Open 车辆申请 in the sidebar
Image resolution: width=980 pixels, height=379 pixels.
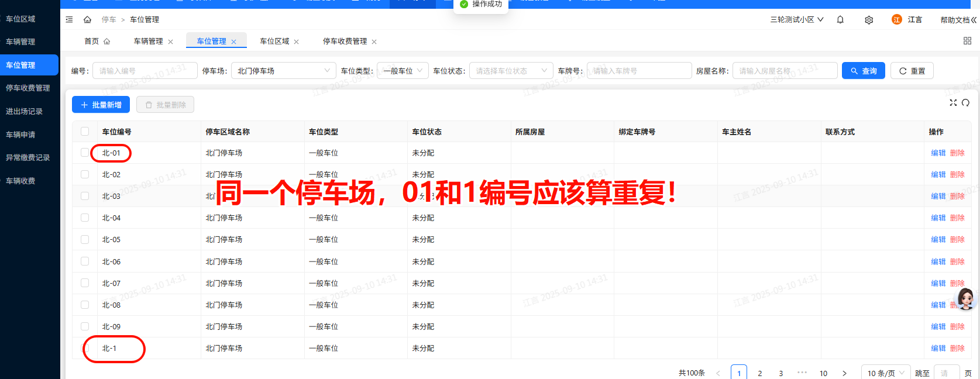29,135
